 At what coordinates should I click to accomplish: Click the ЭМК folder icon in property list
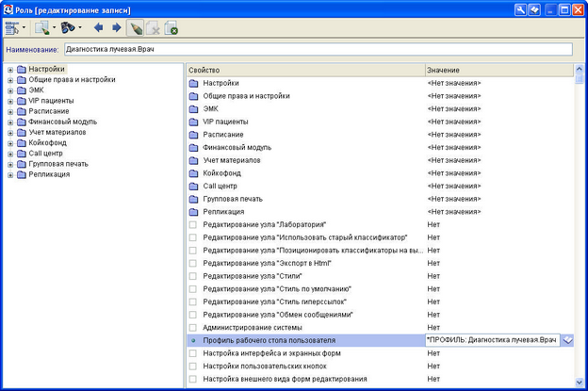[x=193, y=109]
